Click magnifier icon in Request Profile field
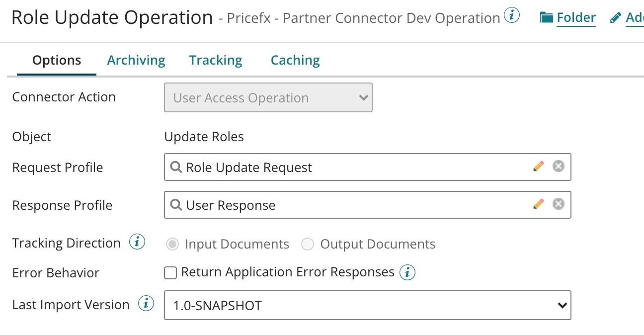644x335 pixels. coord(176,167)
